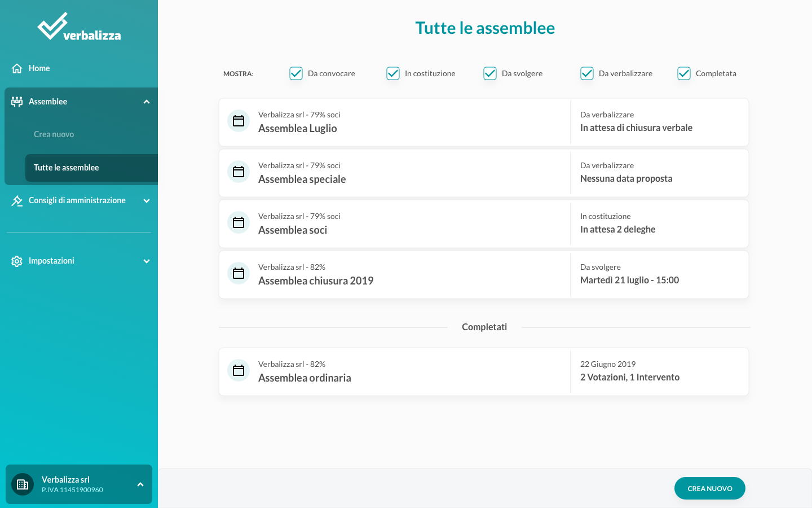
Task: Select Tutte le assemblee menu item
Action: point(67,168)
